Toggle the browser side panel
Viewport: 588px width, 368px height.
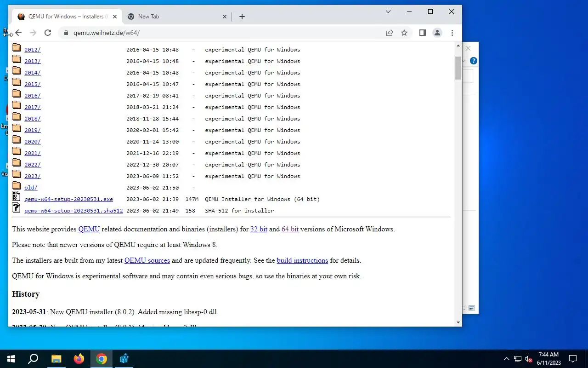click(423, 33)
